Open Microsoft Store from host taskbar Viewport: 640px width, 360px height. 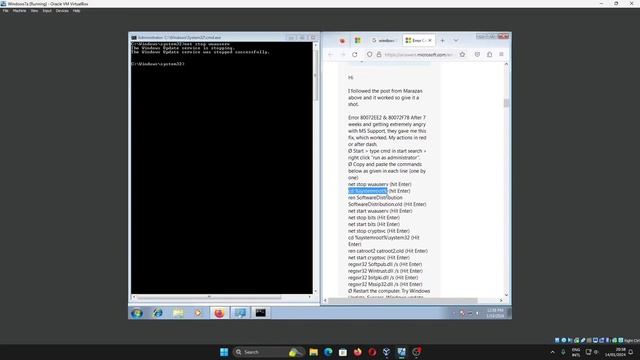click(343, 352)
